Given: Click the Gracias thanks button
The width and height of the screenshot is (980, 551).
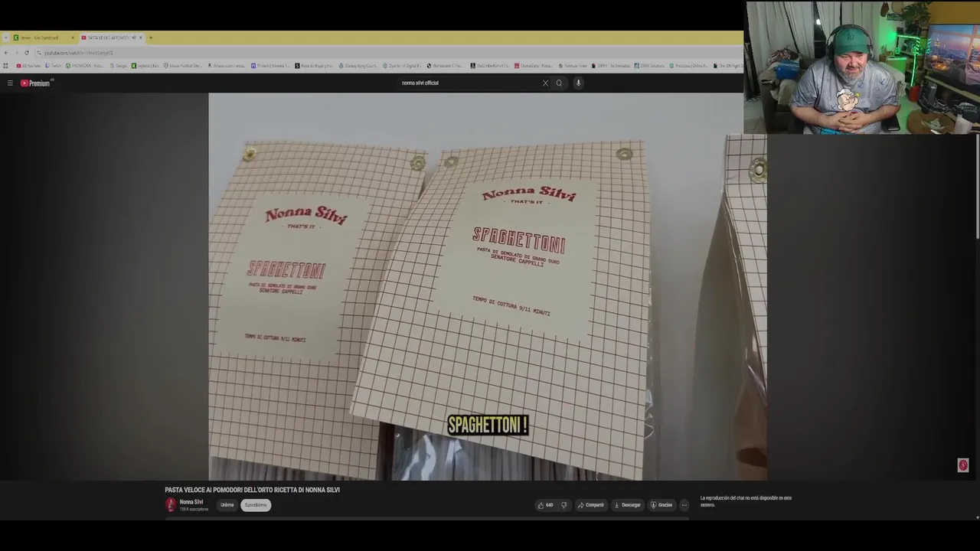Looking at the screenshot, I should pyautogui.click(x=661, y=505).
